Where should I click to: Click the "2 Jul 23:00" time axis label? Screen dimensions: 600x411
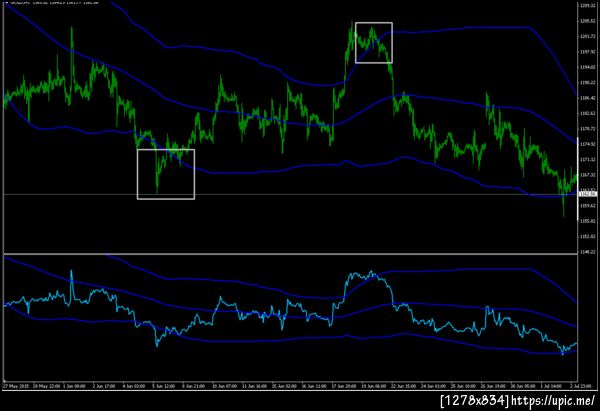point(581,387)
